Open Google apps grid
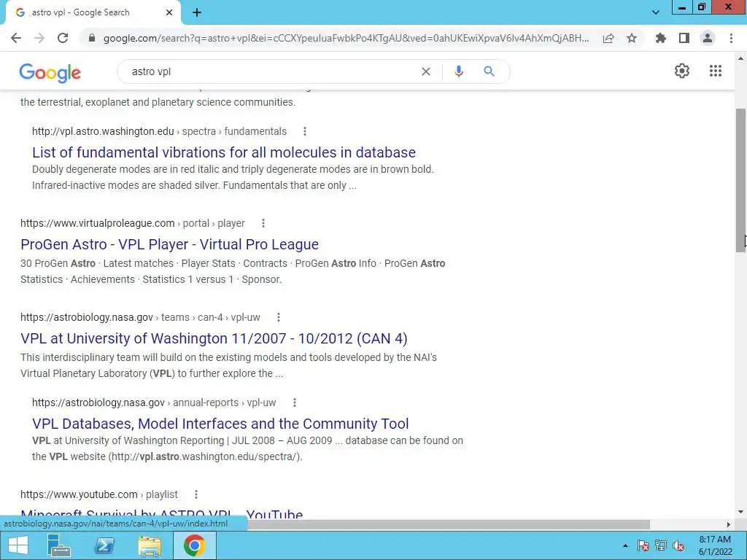Screen dimensions: 747x560 pos(716,71)
